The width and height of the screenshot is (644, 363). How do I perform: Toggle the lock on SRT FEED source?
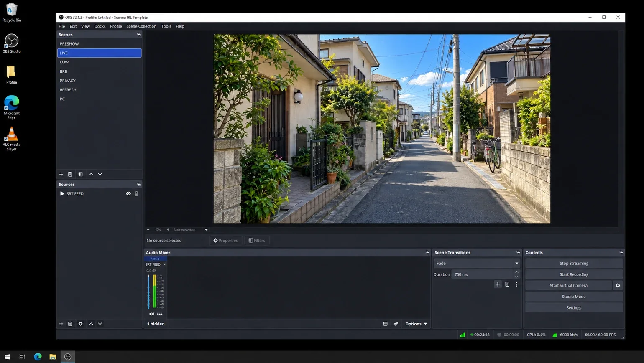(x=136, y=194)
